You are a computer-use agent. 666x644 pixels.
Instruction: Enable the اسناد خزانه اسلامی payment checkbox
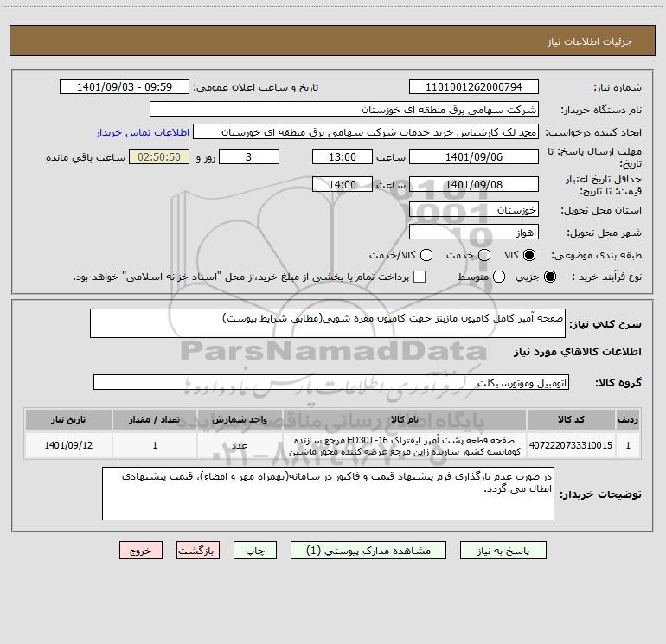[419, 277]
